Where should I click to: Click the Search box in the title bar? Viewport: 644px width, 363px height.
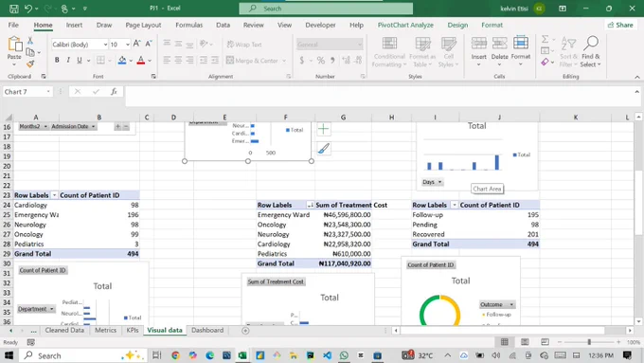(326, 9)
